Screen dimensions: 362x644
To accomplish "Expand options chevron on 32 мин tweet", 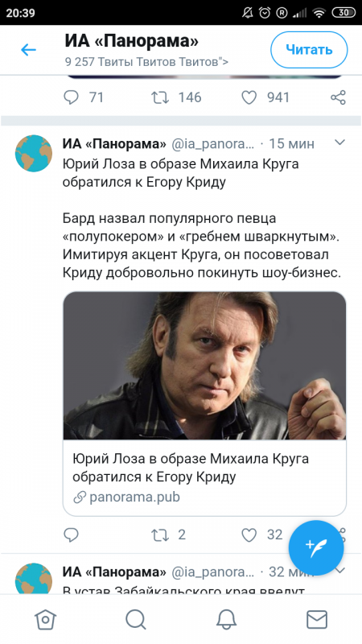I will click(340, 571).
